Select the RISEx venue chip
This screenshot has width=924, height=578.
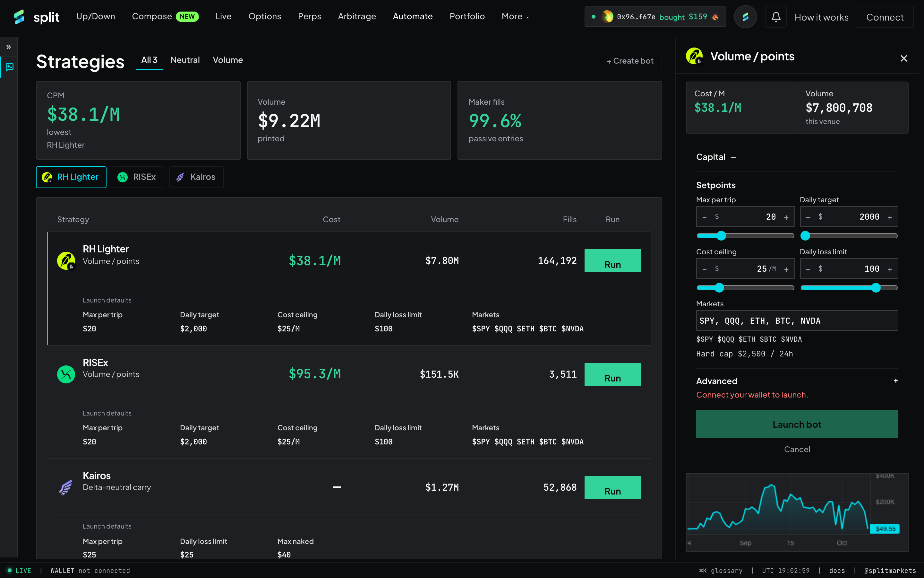(138, 177)
